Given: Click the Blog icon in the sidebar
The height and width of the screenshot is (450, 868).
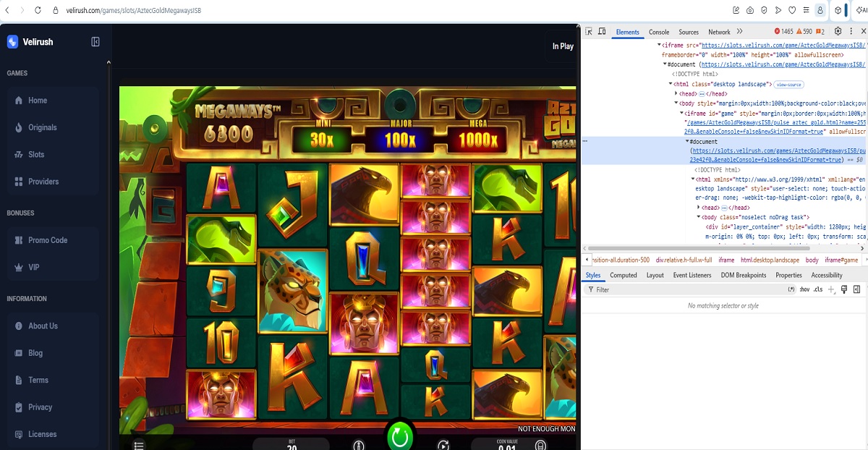Looking at the screenshot, I should pos(19,353).
